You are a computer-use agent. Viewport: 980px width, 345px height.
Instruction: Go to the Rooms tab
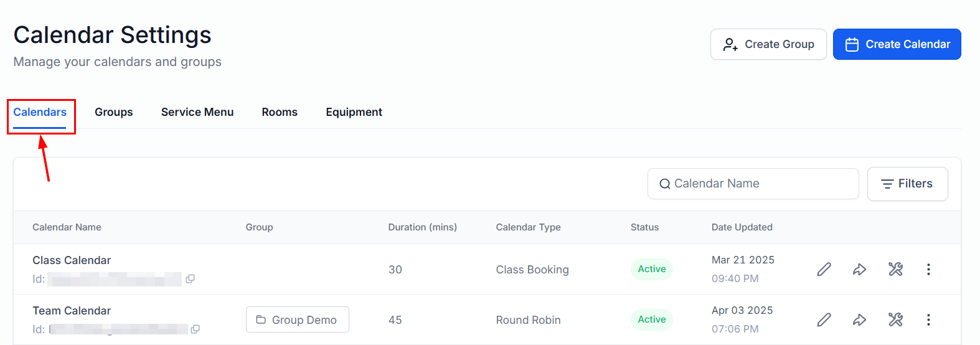[x=280, y=112]
